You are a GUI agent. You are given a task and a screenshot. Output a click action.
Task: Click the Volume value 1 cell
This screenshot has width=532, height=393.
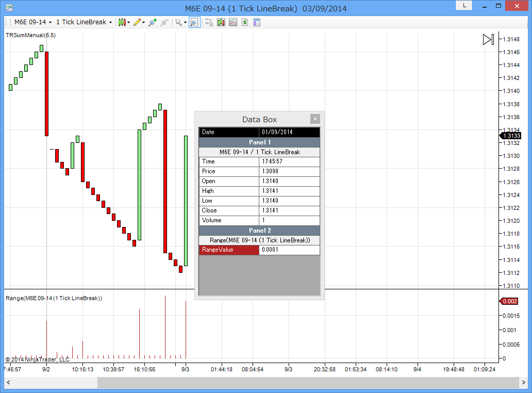289,220
